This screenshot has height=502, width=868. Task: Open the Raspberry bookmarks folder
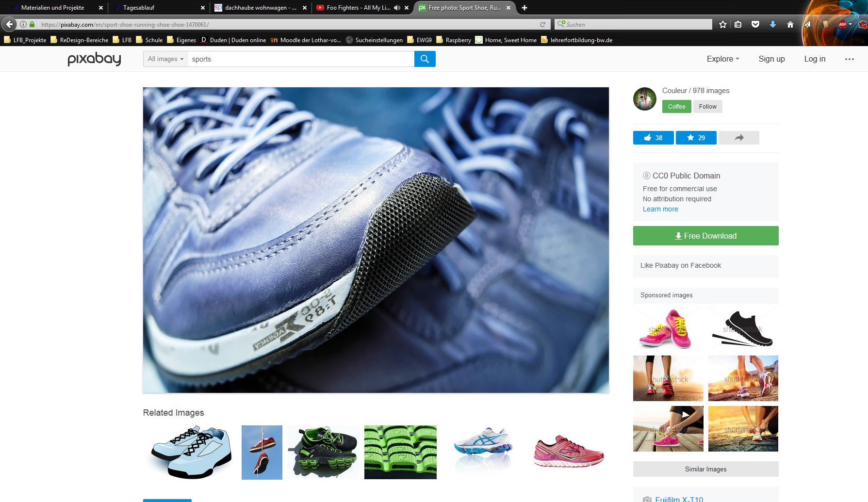tap(454, 40)
